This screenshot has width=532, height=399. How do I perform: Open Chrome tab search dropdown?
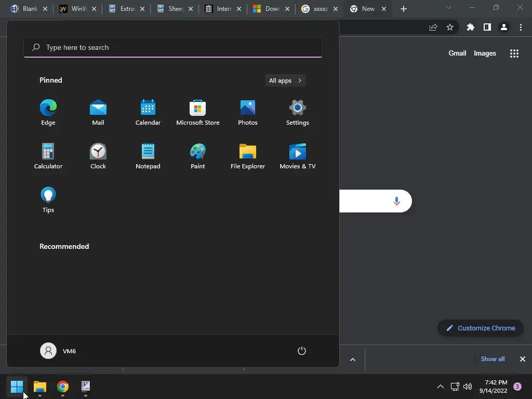pos(448,7)
